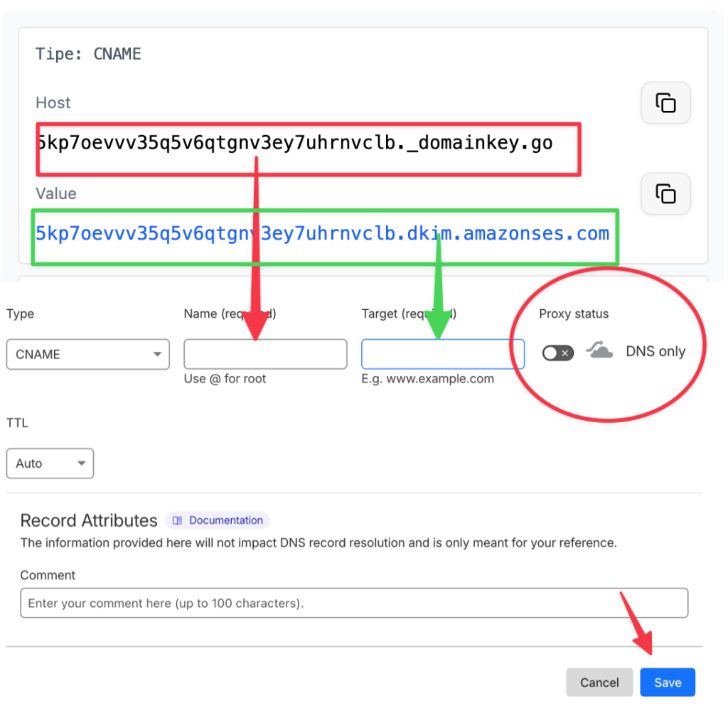Click the grey cloud Proxy status icon
Viewport: 728px width, 708px height.
click(599, 350)
